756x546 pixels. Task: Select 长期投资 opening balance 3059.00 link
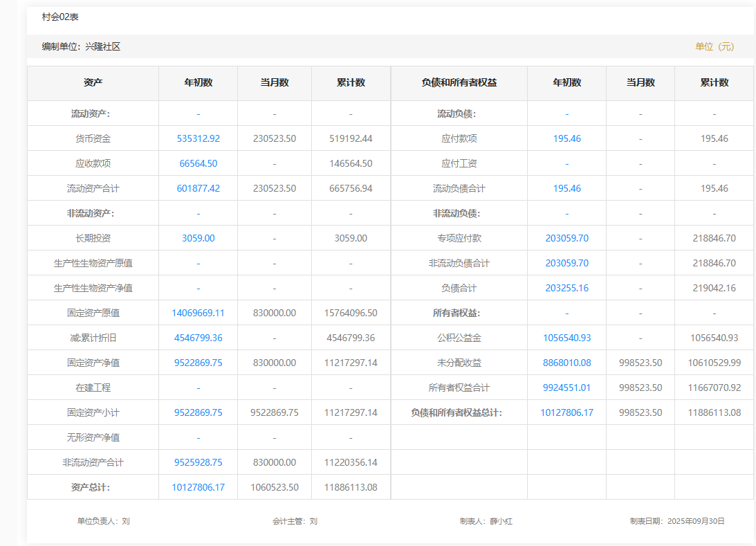pos(198,238)
